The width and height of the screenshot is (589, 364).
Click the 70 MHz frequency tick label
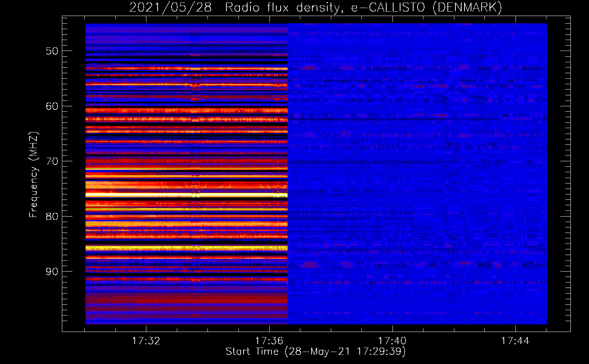[52, 161]
